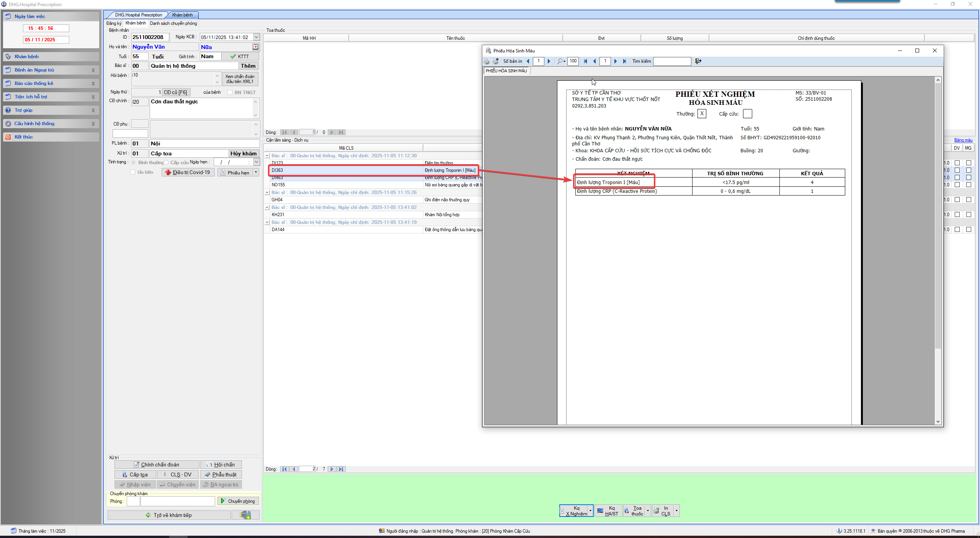Screen dimensions: 980x538
Task: Increase print copies with right arrow
Action: tap(549, 61)
